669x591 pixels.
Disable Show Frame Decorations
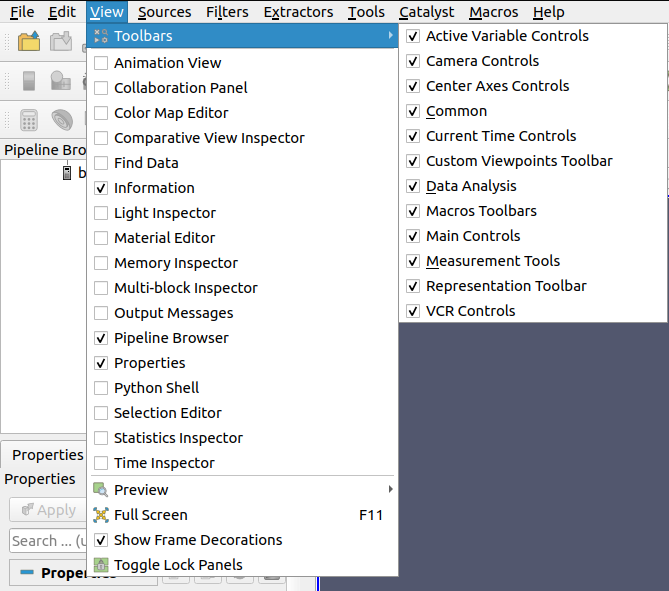(101, 540)
